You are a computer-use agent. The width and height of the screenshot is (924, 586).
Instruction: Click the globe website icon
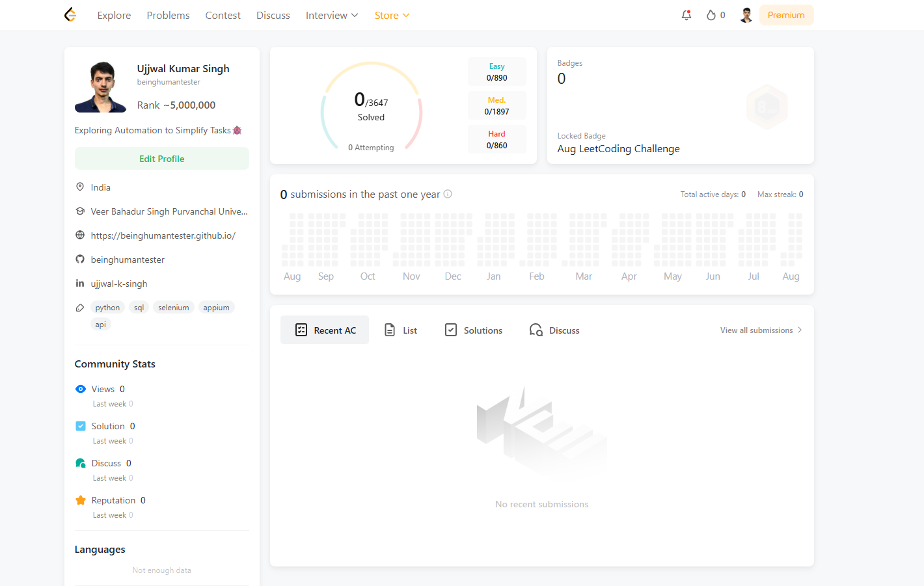coord(80,235)
